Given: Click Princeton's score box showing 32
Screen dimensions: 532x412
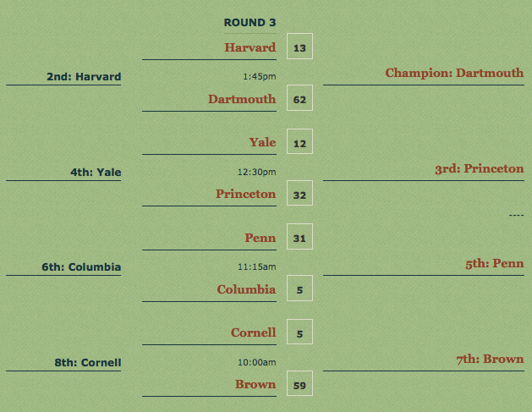Looking at the screenshot, I should (299, 193).
